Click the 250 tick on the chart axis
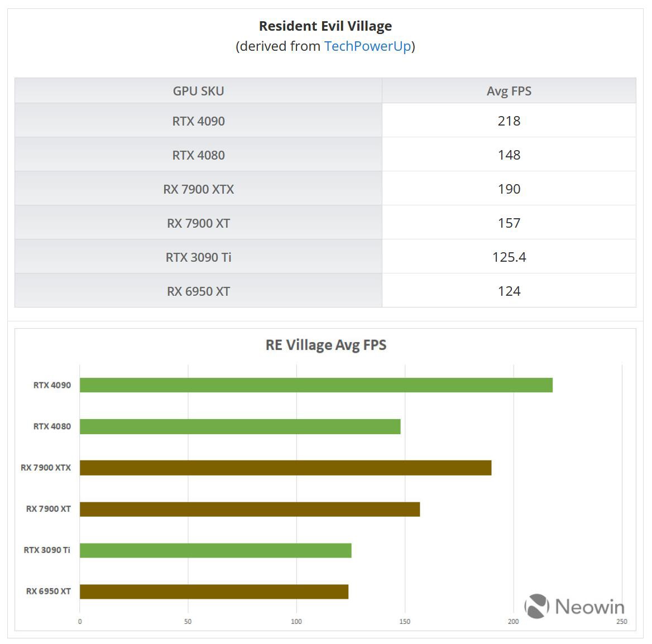The image size is (652, 644). point(622,622)
